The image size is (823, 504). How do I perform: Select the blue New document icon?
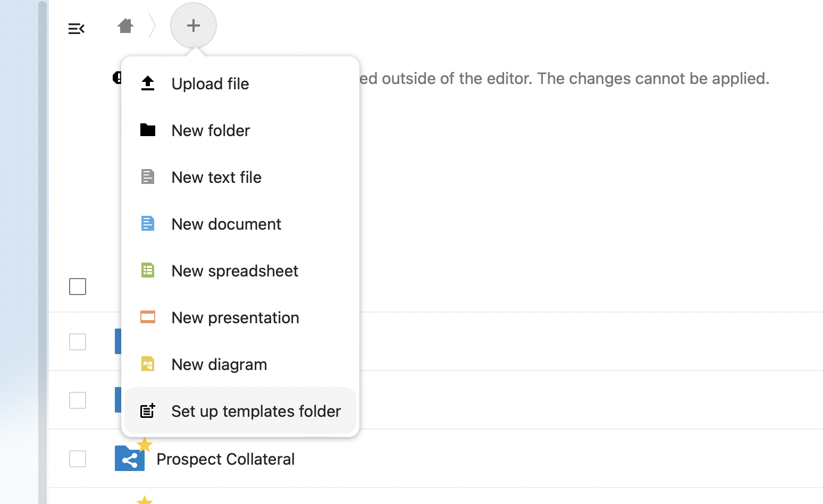click(x=147, y=224)
